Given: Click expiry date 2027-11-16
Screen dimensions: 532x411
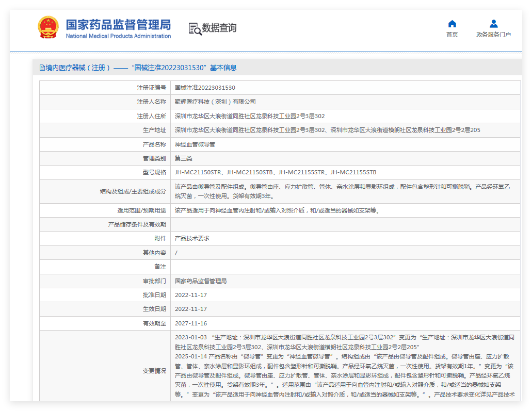Looking at the screenshot, I should coord(191,323).
